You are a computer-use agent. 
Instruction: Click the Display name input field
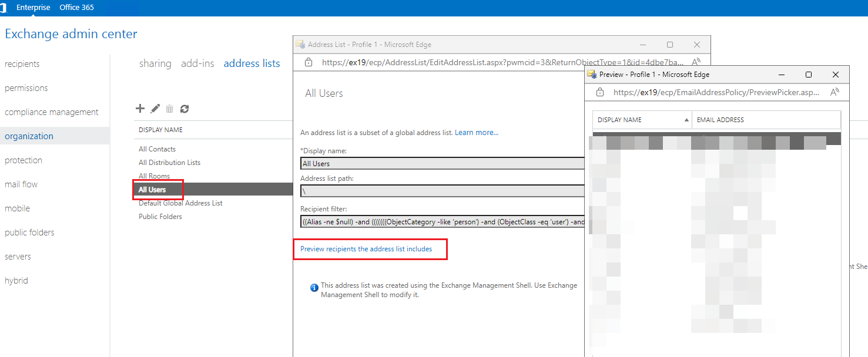point(442,164)
